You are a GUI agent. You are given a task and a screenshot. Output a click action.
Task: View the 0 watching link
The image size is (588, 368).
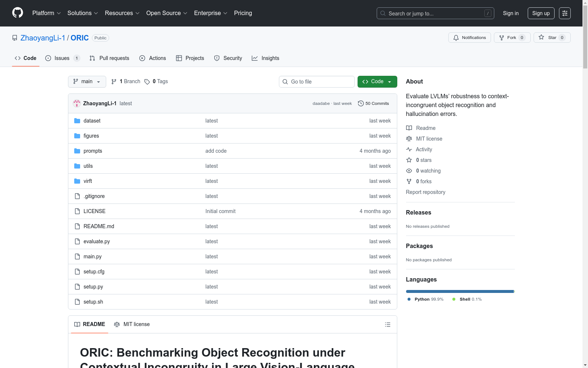point(423,171)
